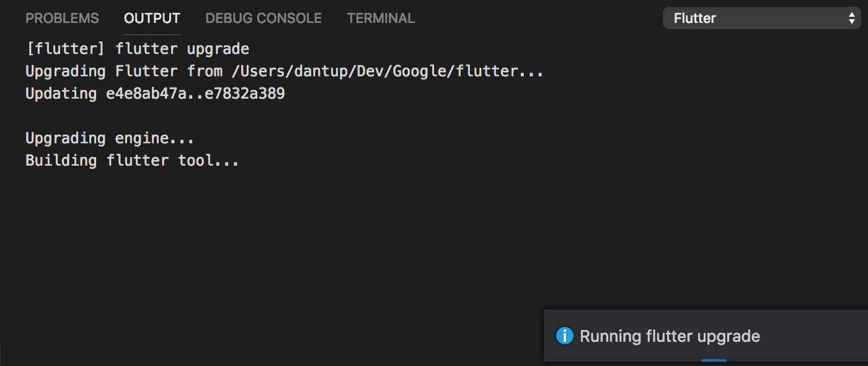Click the "Upgrading engine..." output line
The height and width of the screenshot is (366, 868).
pos(110,138)
